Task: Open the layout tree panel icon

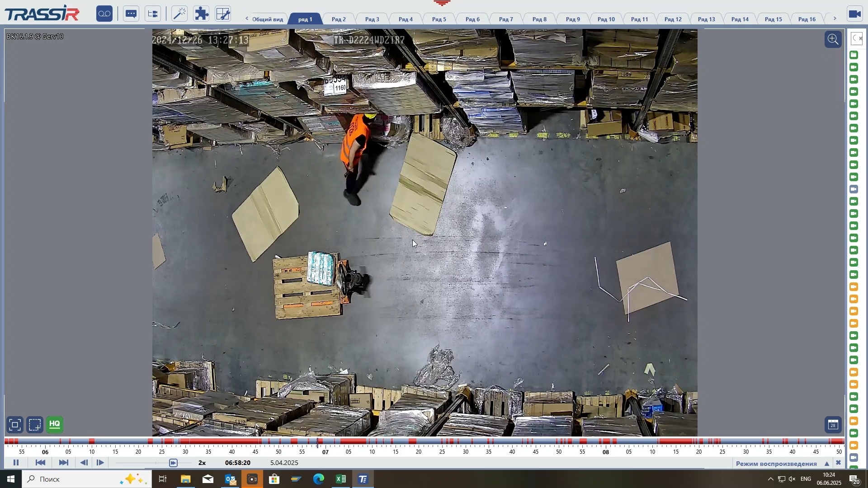Action: pyautogui.click(x=153, y=14)
